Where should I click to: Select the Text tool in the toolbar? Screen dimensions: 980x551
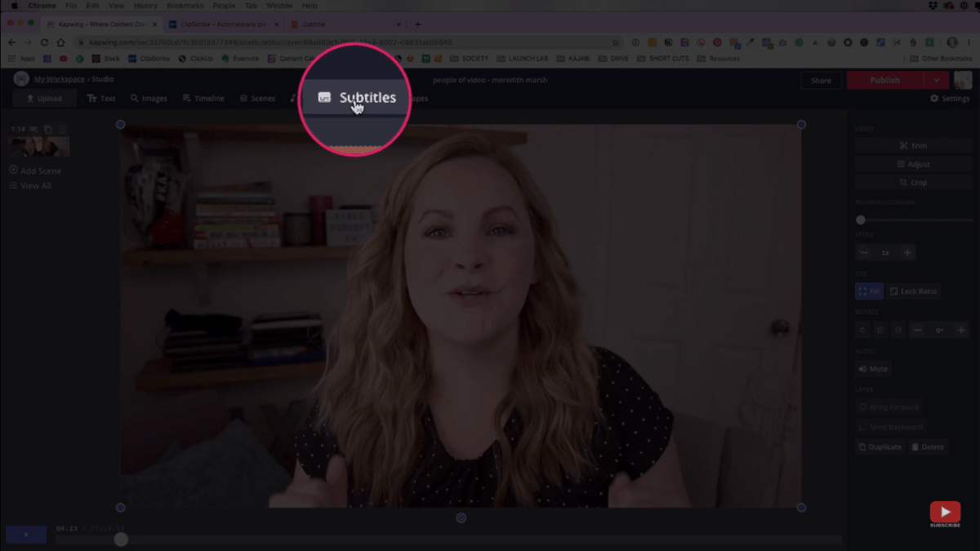pos(101,98)
